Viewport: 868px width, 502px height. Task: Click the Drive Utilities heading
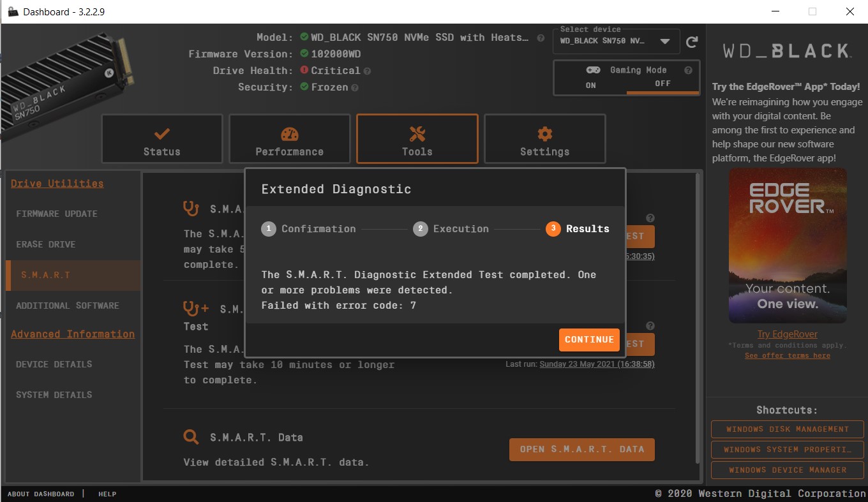pyautogui.click(x=57, y=184)
